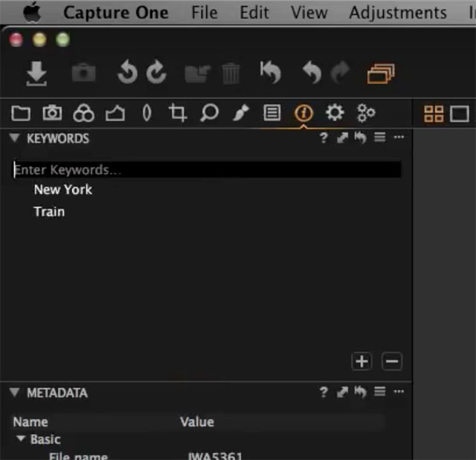Click the Capture camera toolbar icon
Viewport: 476px width, 460px height.
click(83, 73)
